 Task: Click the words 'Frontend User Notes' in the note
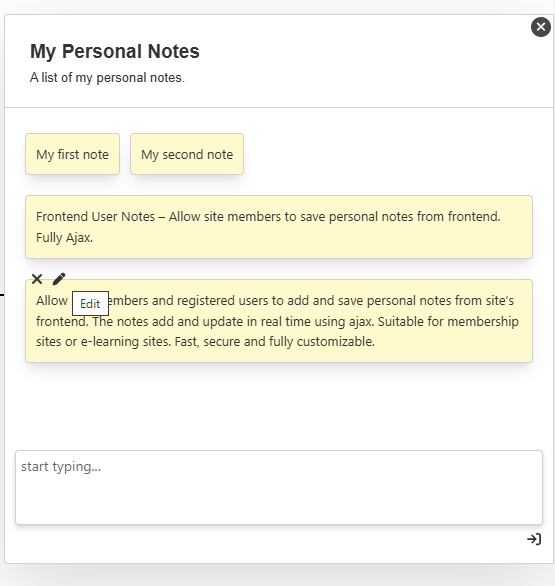[x=95, y=217]
